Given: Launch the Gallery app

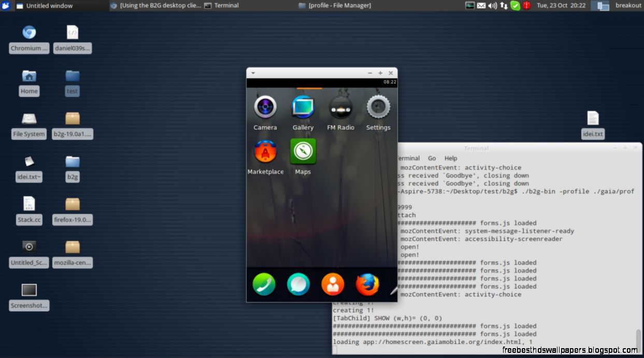Looking at the screenshot, I should (x=303, y=106).
